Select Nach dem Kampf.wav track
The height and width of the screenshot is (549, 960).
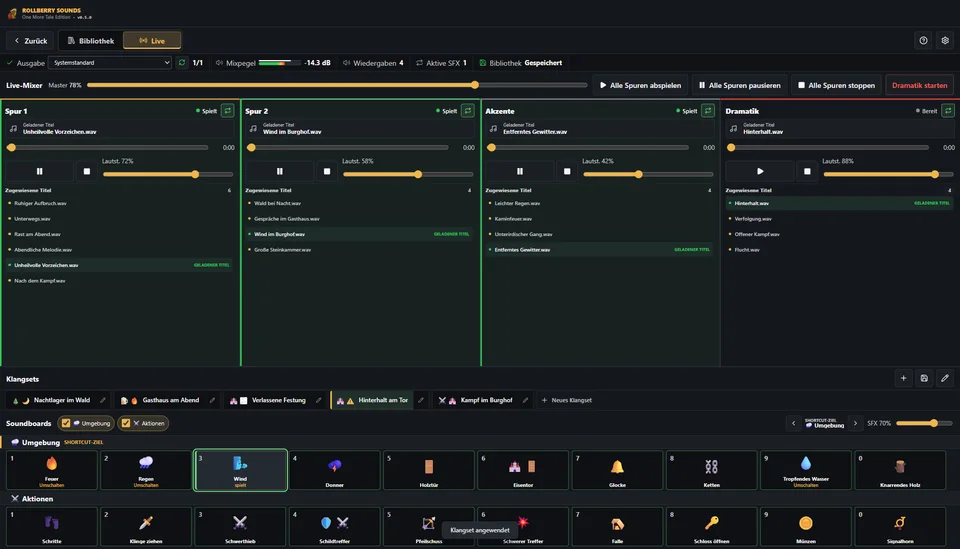coord(119,281)
